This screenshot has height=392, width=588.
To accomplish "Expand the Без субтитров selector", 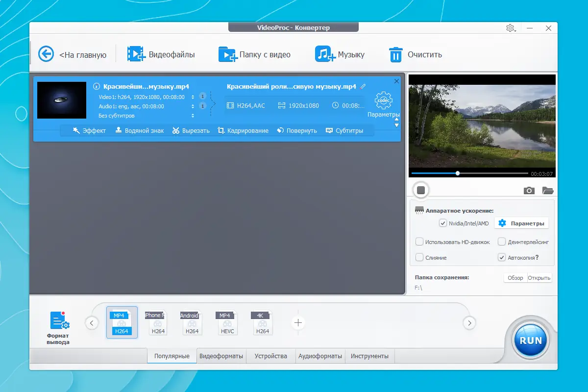I will (x=193, y=116).
